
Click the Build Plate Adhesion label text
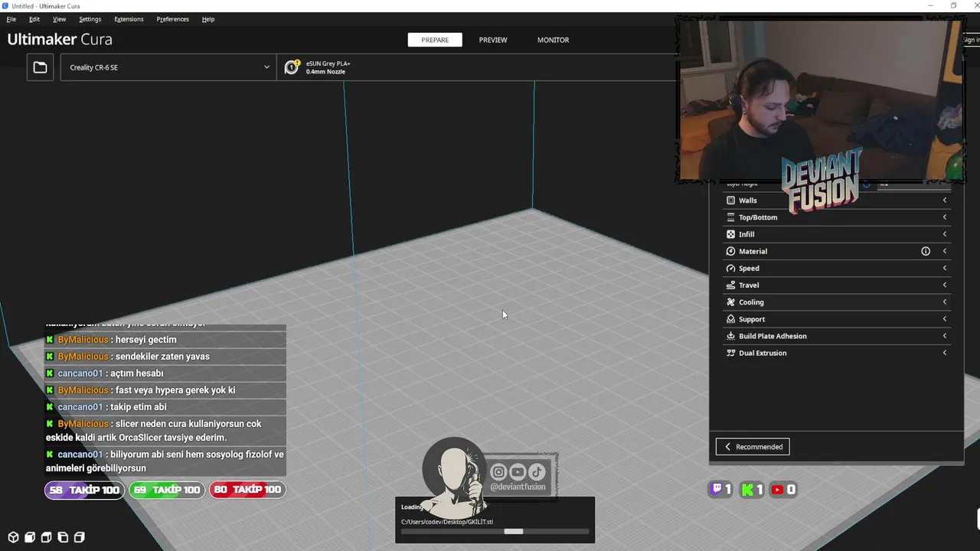click(x=773, y=336)
